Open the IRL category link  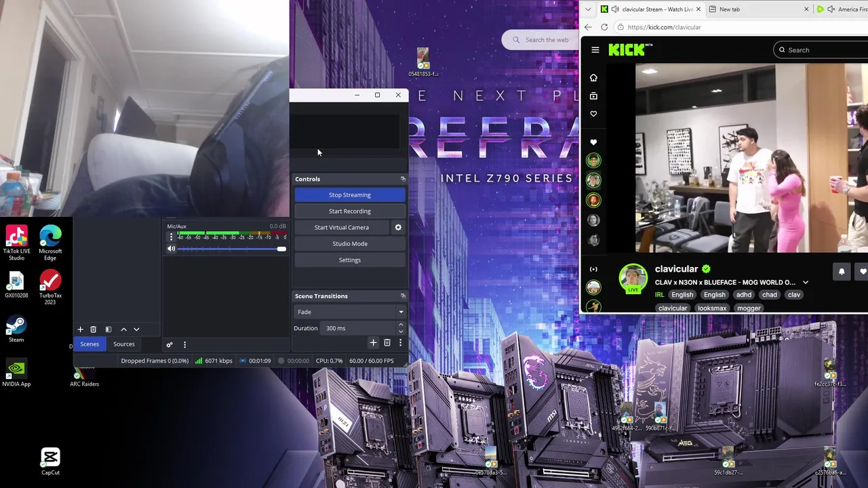659,295
